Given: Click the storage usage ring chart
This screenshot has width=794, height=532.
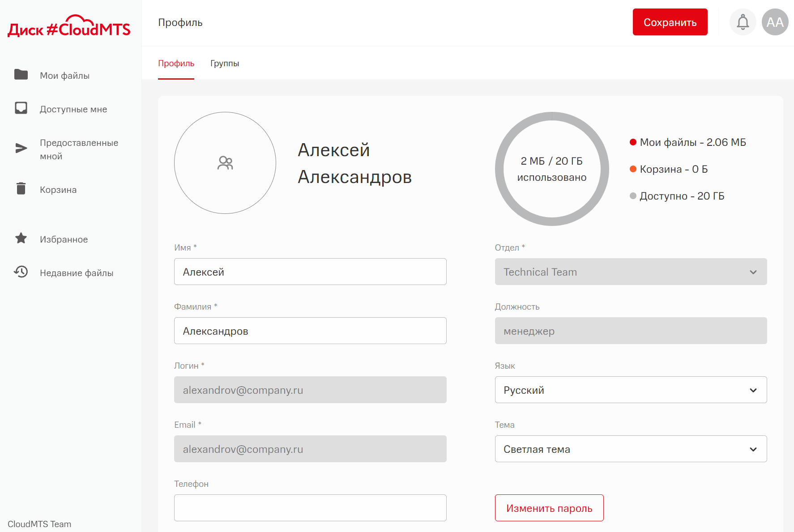Looking at the screenshot, I should point(551,169).
